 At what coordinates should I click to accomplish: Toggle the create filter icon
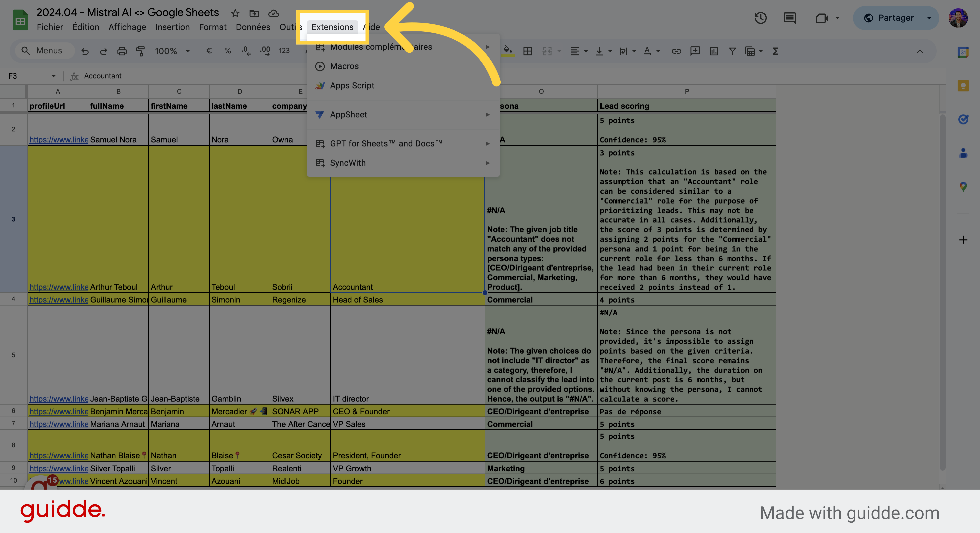point(732,51)
